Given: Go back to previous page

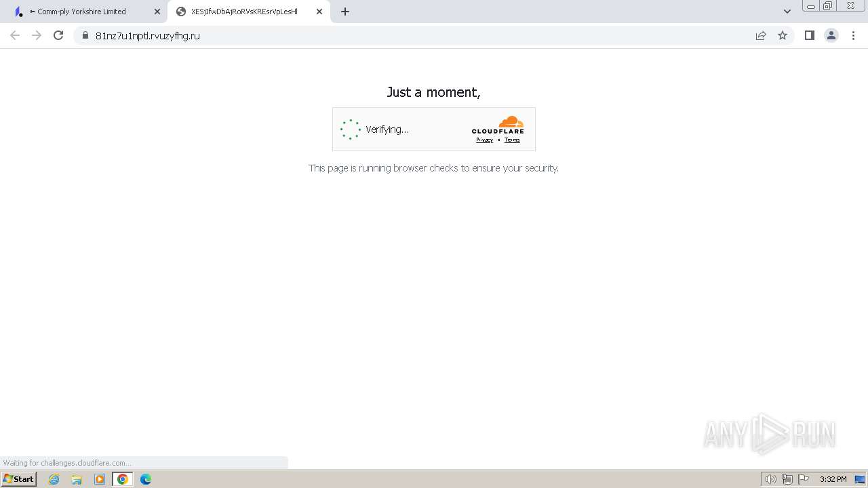Looking at the screenshot, I should click(x=15, y=35).
